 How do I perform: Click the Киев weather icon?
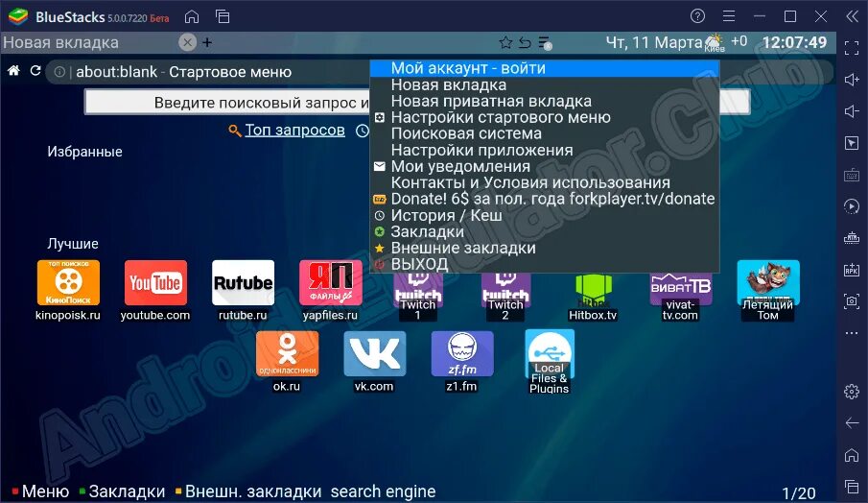715,42
